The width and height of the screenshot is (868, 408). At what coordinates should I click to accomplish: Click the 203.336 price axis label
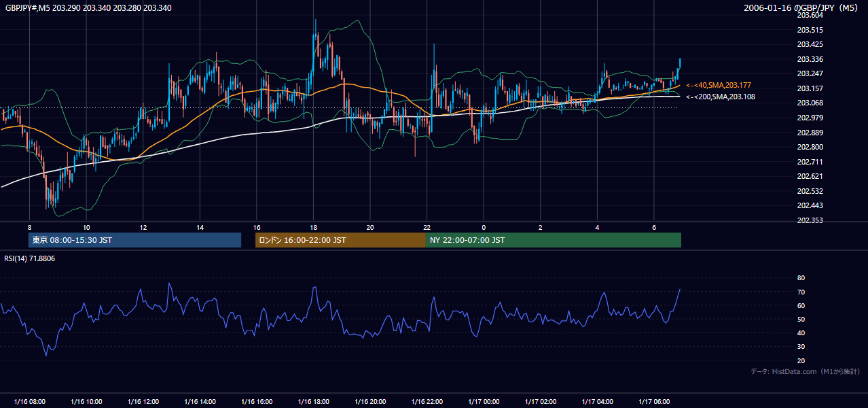[x=810, y=59]
